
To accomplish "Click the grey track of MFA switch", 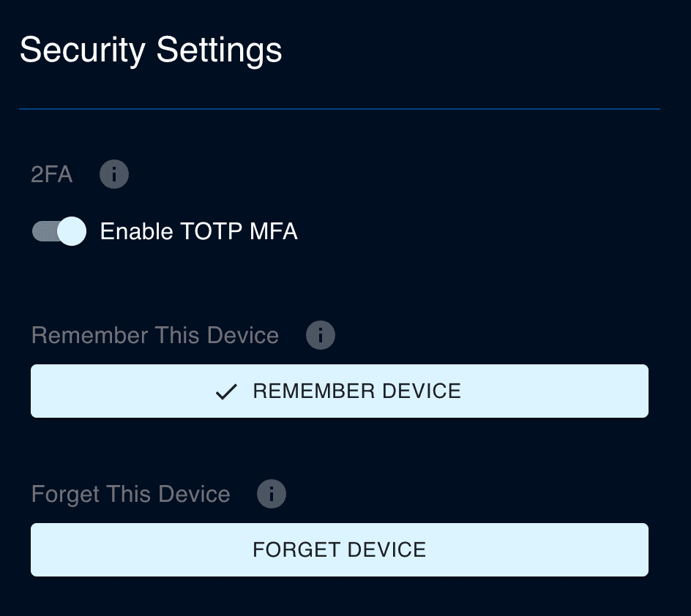I will coord(42,232).
